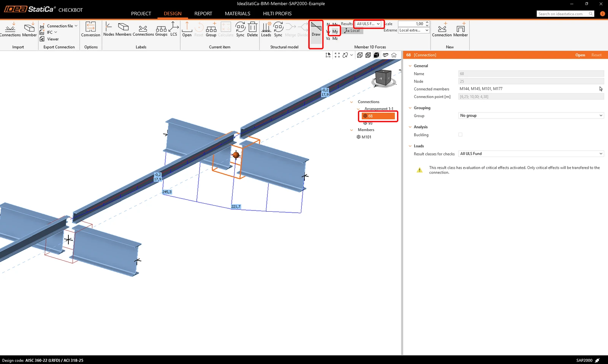Click the SAP2000 link status icon
This screenshot has height=364, width=608.
click(x=597, y=360)
